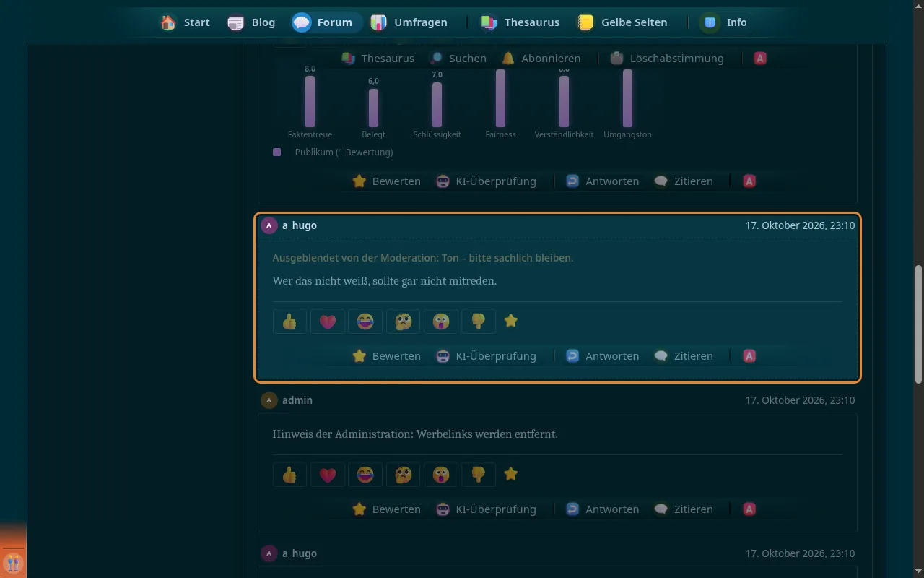
Task: Give thumbs-up on admin's post
Action: click(290, 474)
